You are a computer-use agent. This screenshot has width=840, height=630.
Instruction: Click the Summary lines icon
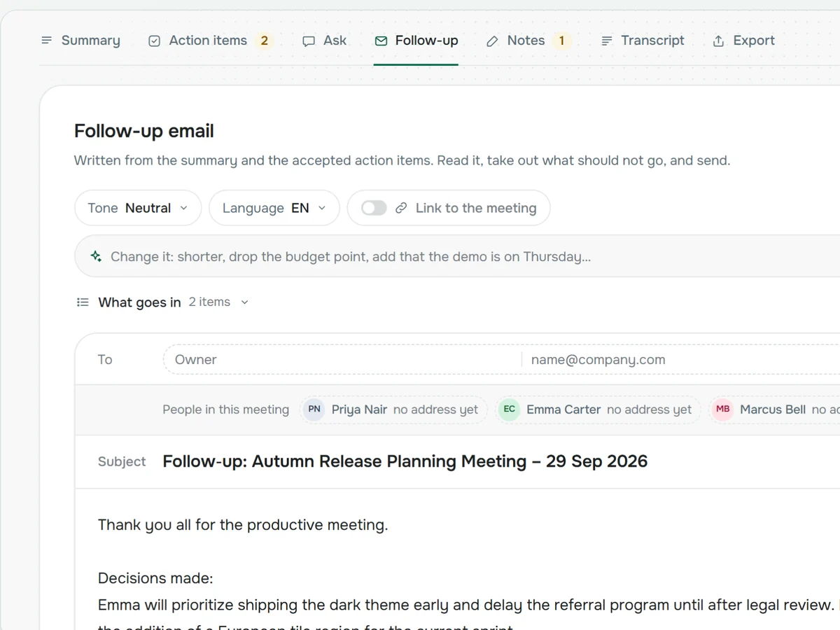pos(47,41)
